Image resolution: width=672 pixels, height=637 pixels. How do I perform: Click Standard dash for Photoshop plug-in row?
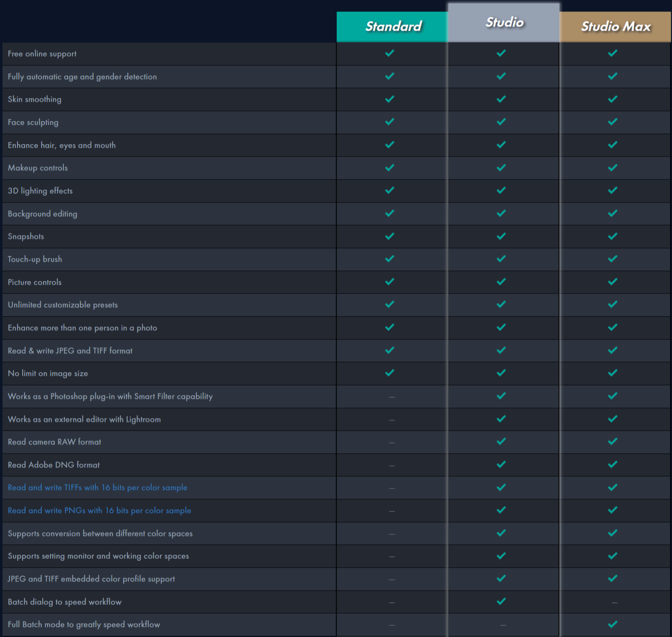tap(392, 397)
